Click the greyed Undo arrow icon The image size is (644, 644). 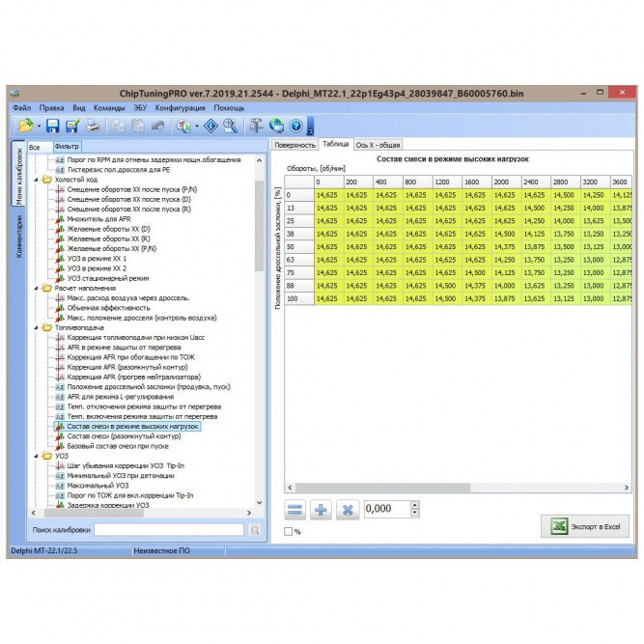(157, 126)
